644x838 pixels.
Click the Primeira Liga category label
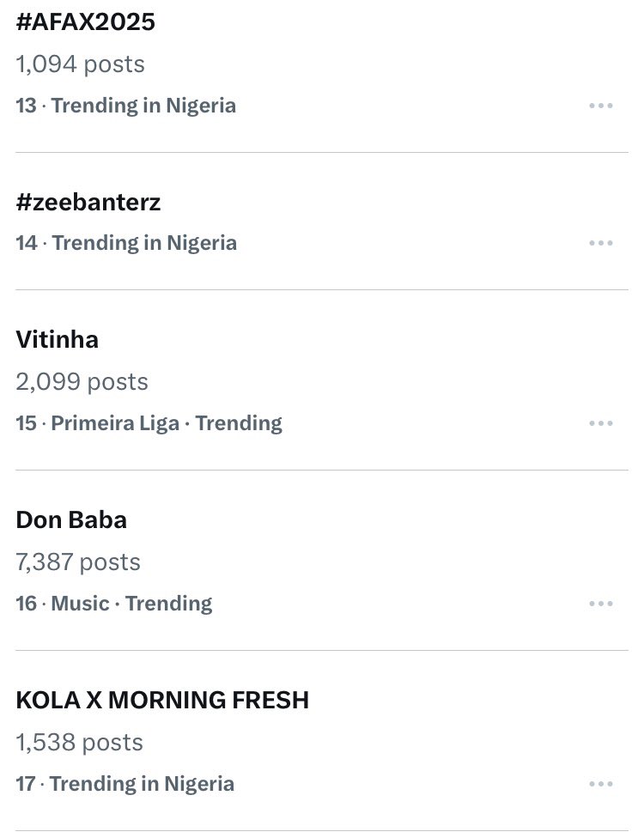pyautogui.click(x=115, y=423)
